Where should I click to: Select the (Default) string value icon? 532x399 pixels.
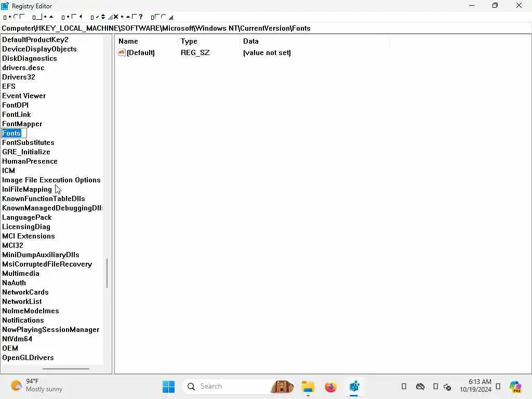(x=122, y=52)
